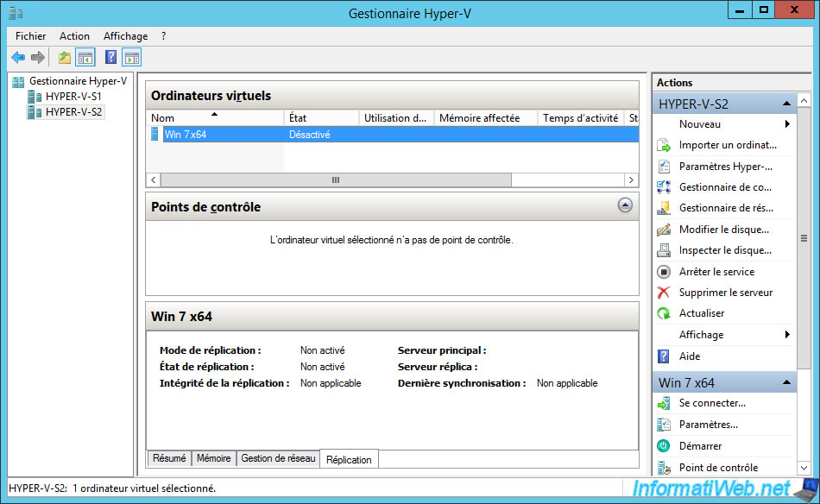Viewport: 820px width, 504px height.
Task: Click the Actions pane vertical scrollbar thumb
Action: pos(804,238)
